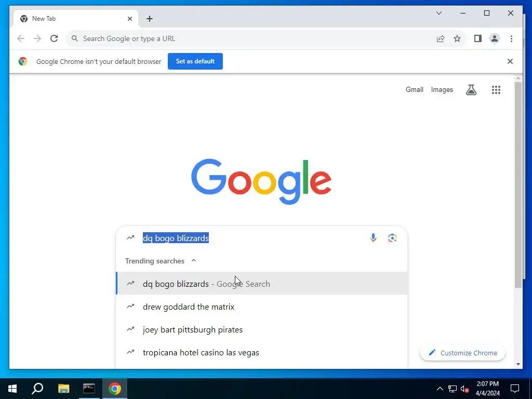
Task: Open the Images link
Action: (442, 89)
